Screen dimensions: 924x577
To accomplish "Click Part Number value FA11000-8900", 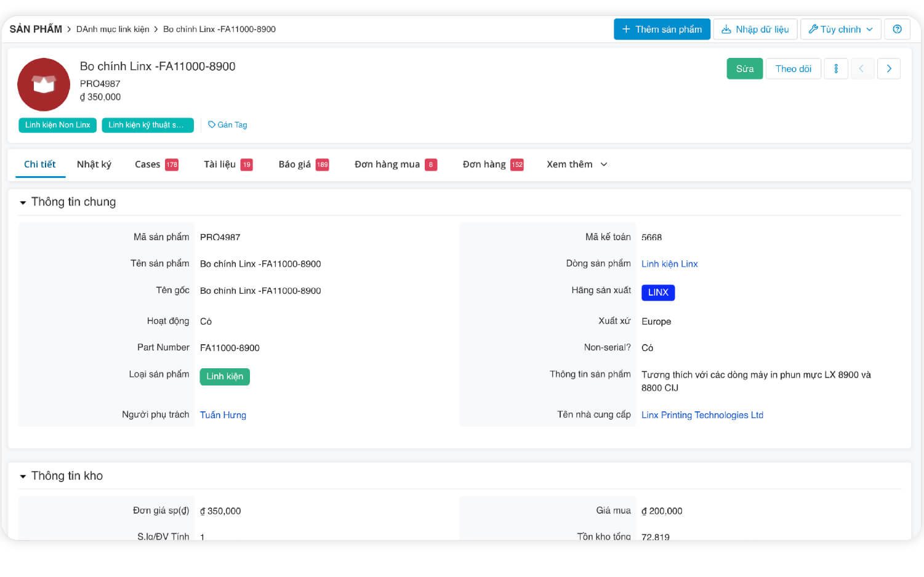I will click(x=230, y=348).
